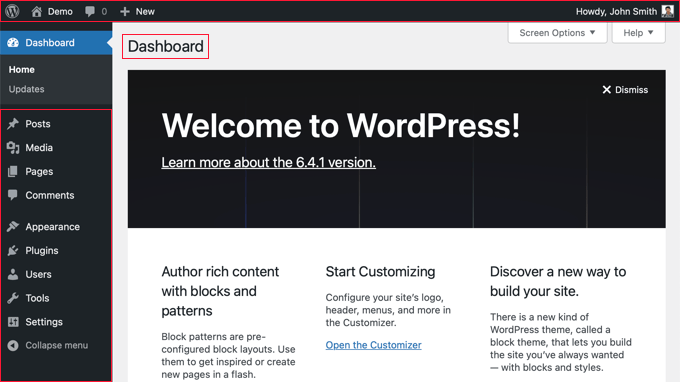Click the Appearance paintbrush icon

(13, 226)
